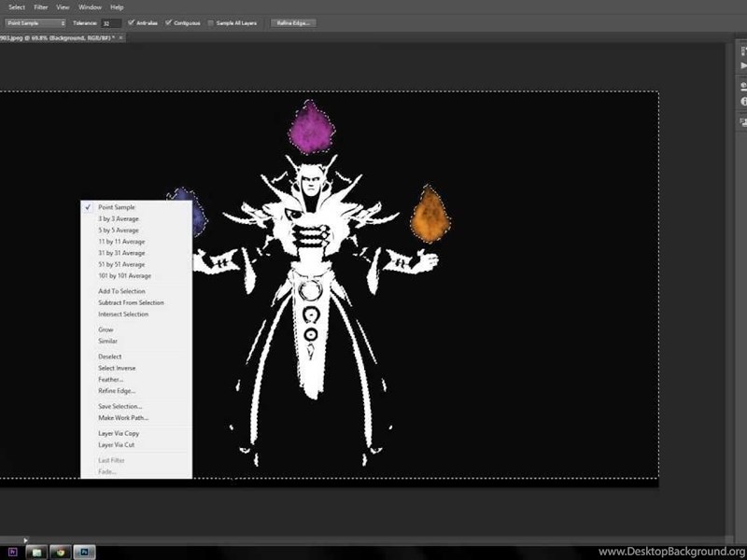Toggle the Contiguous checkbox
The width and height of the screenshot is (747, 560).
[168, 22]
